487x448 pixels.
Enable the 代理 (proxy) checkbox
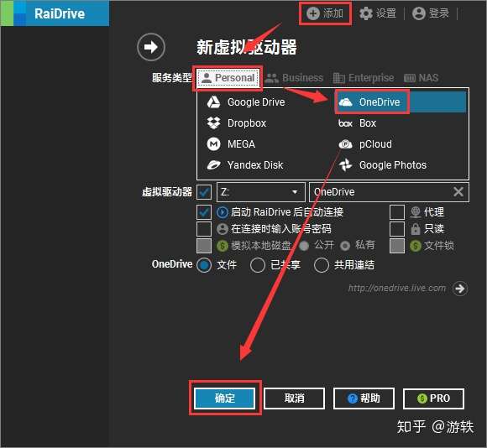click(397, 212)
